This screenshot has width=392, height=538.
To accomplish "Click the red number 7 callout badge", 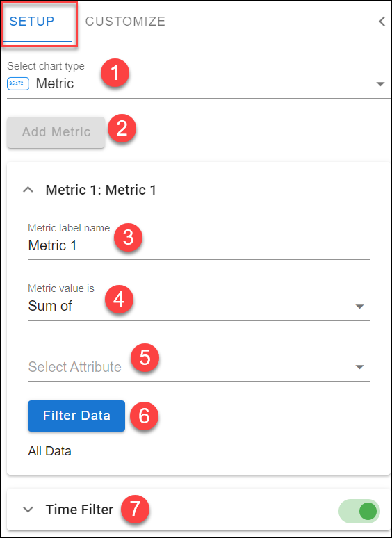I will (135, 509).
